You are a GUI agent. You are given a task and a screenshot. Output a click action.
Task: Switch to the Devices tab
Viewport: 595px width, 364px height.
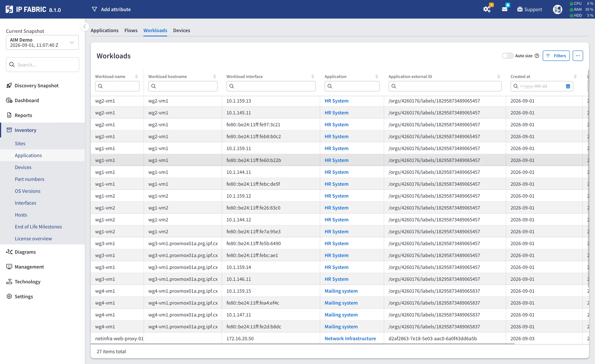182,30
